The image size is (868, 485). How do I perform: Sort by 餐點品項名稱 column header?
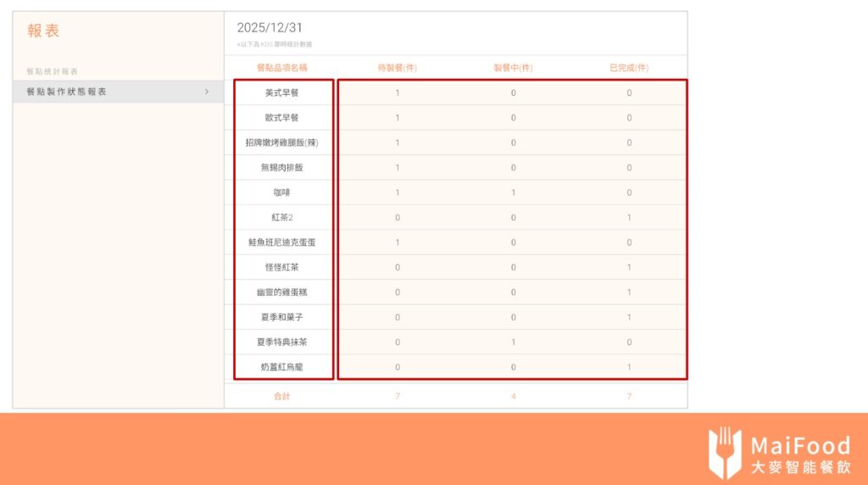(x=282, y=68)
